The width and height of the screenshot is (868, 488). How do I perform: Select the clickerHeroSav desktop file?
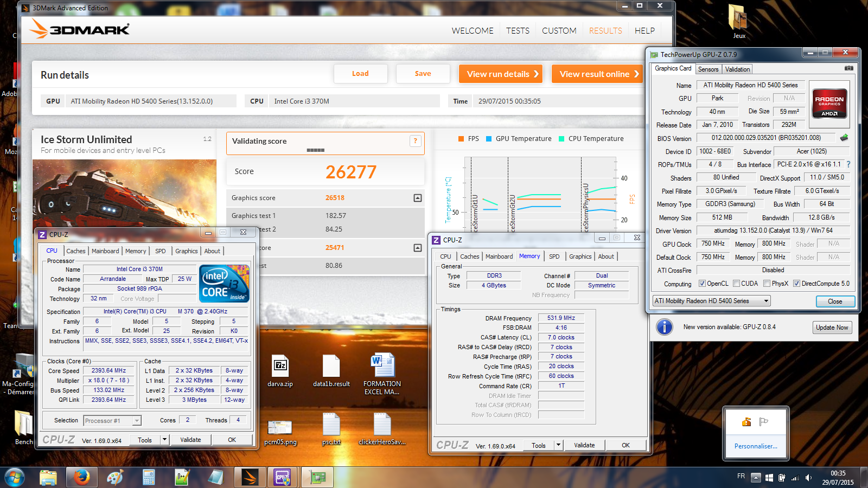[x=382, y=429]
